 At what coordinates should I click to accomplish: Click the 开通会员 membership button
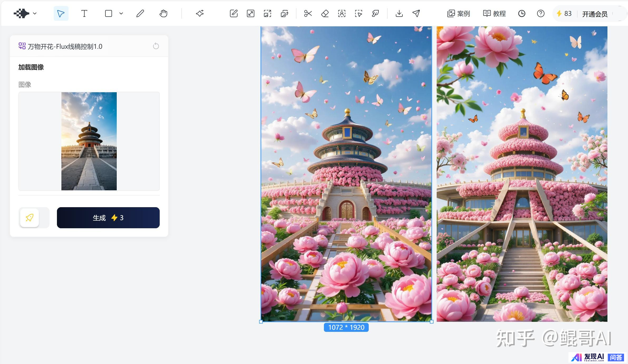click(595, 14)
